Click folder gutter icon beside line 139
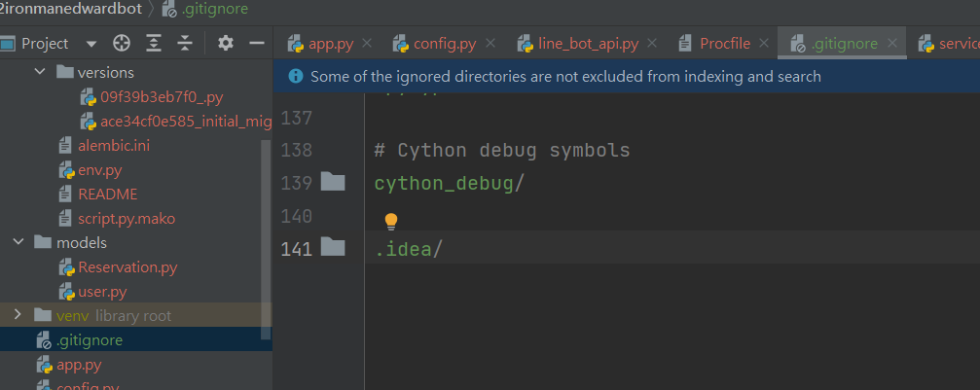Screen dimensions: 980x390 [333, 182]
